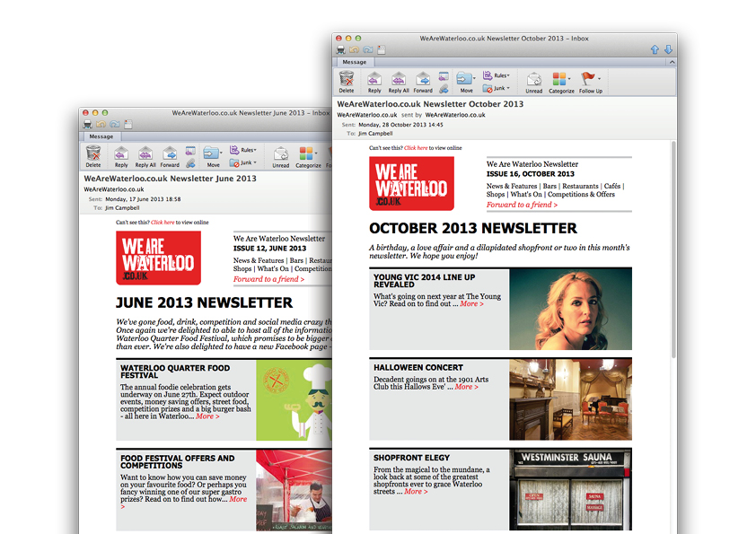Go to previous message with up arrow

click(655, 49)
